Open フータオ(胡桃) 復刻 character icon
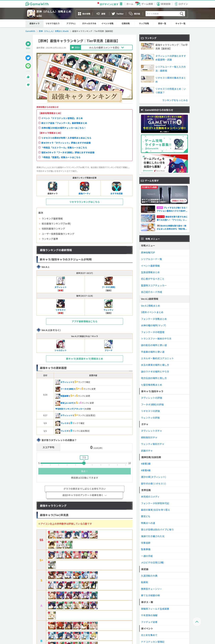215x644 pixels. [108, 281]
